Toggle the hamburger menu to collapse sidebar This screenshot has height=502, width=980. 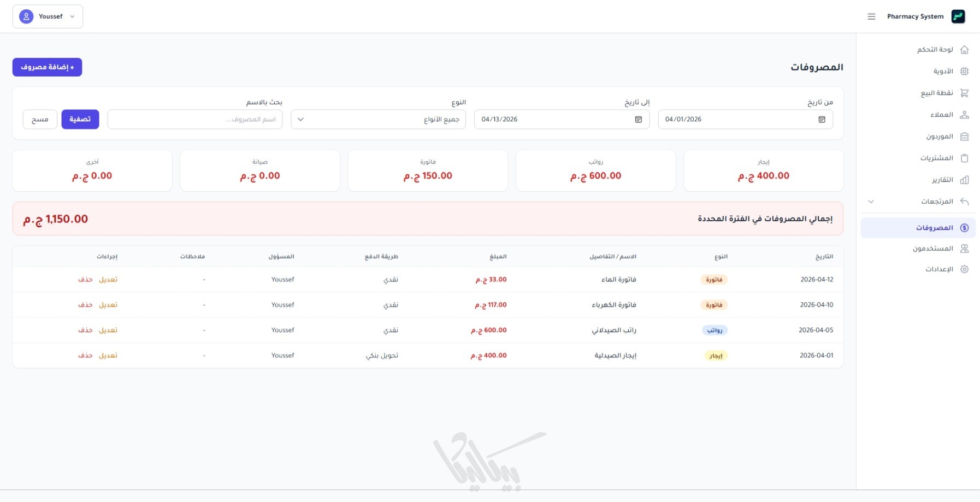pyautogui.click(x=871, y=17)
